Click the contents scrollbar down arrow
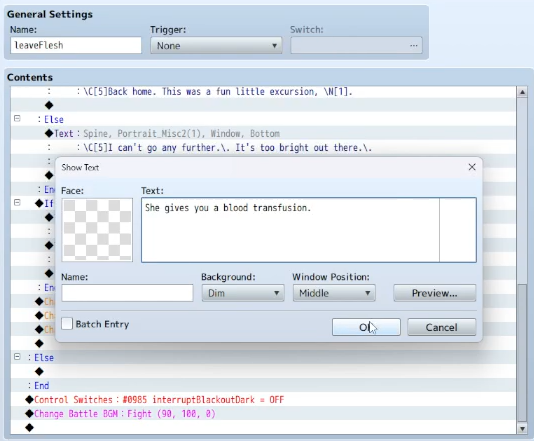534x441 pixels. coord(522,428)
